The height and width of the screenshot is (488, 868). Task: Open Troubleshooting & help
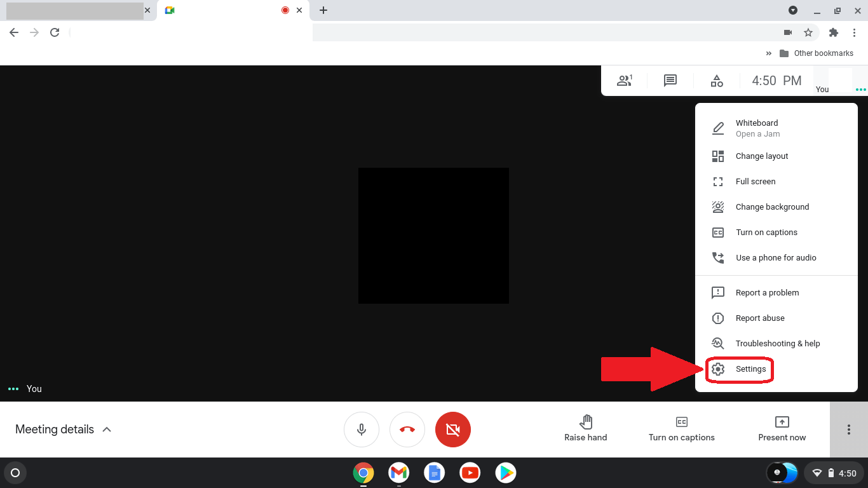(776, 344)
